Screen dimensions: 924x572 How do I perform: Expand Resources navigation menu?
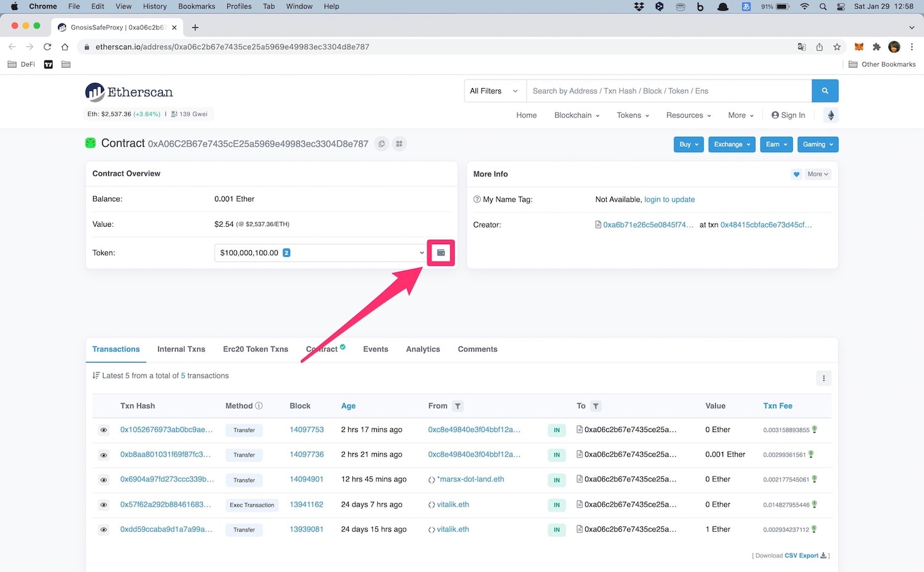coord(688,115)
